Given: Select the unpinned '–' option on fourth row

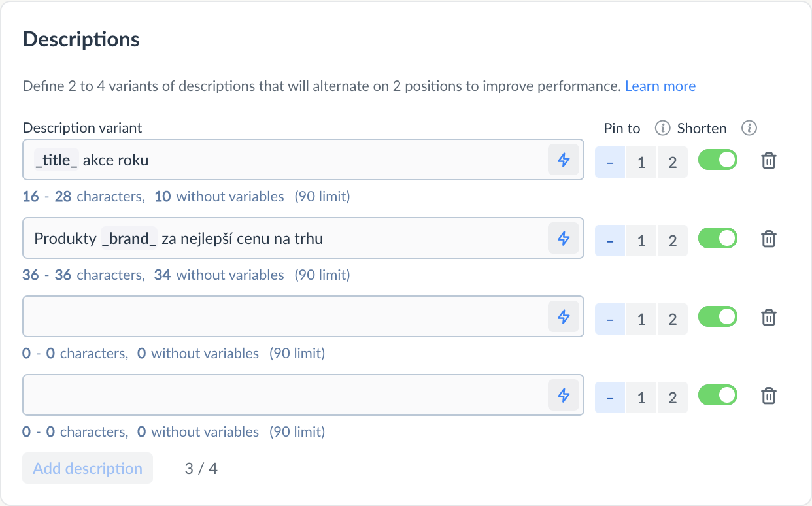Looking at the screenshot, I should [610, 397].
